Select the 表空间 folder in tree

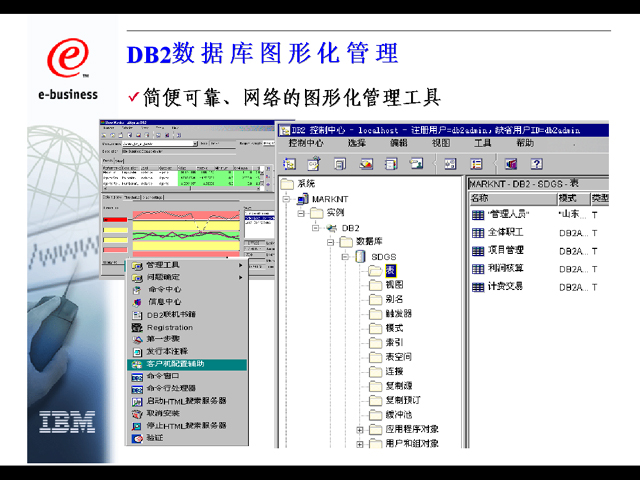pos(391,357)
